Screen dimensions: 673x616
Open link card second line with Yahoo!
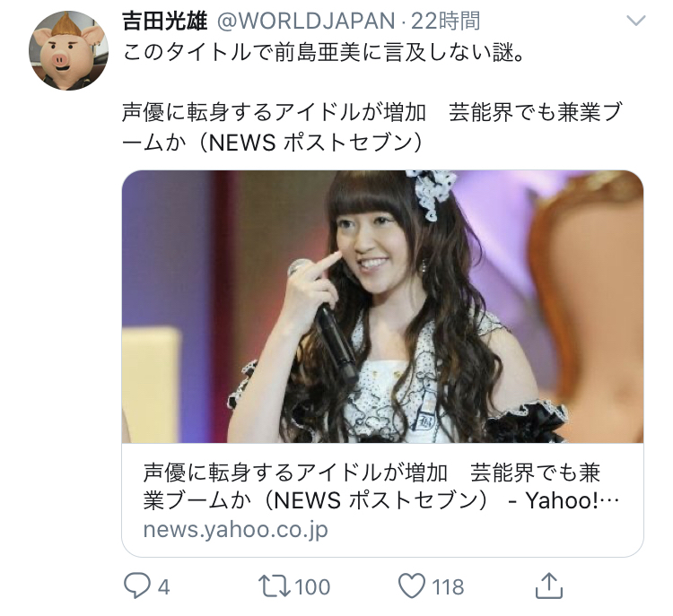[381, 500]
